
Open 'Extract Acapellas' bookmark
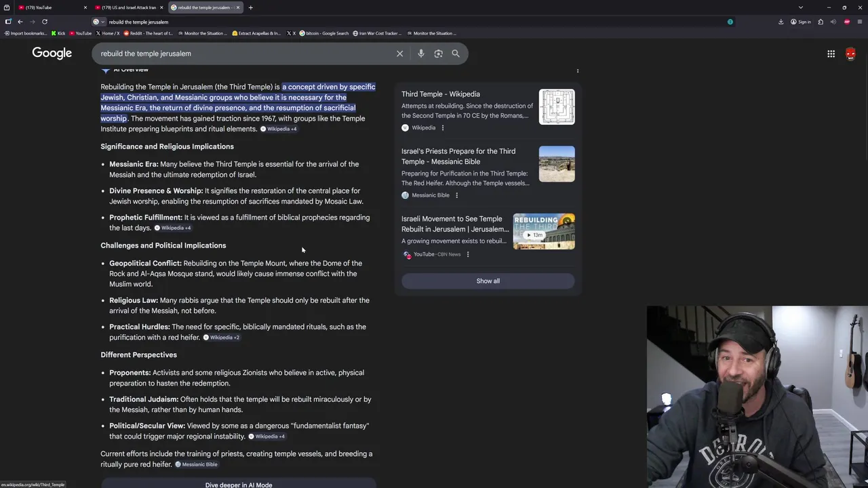point(256,33)
